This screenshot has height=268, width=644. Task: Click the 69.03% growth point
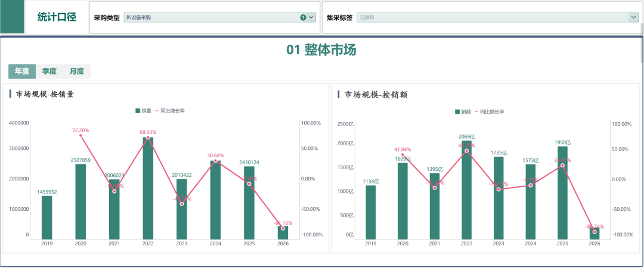pos(148,138)
